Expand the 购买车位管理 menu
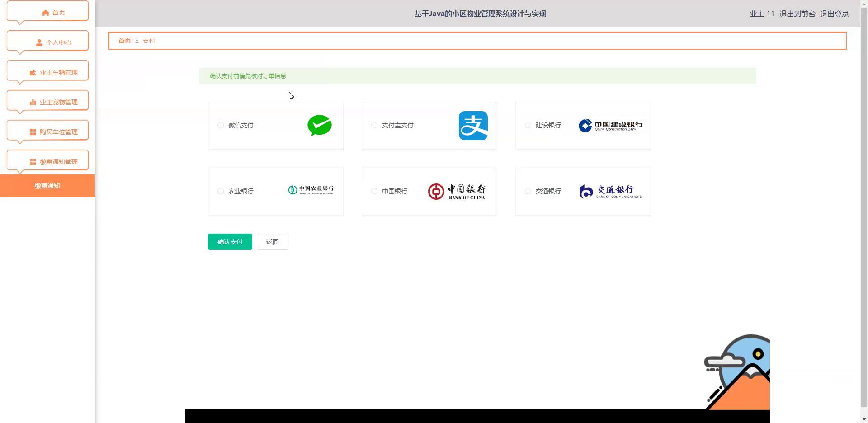 tap(47, 132)
